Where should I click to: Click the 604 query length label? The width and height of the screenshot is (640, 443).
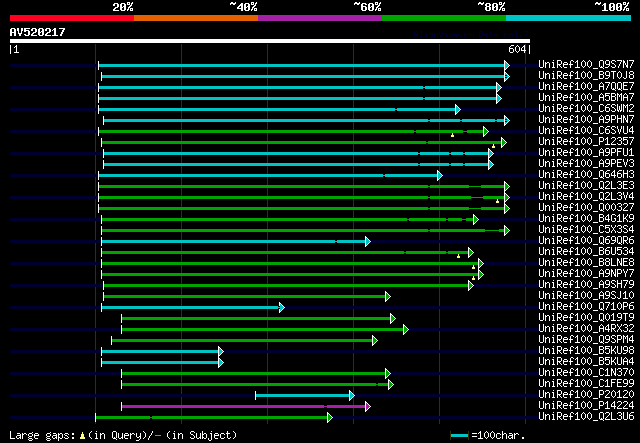point(517,49)
